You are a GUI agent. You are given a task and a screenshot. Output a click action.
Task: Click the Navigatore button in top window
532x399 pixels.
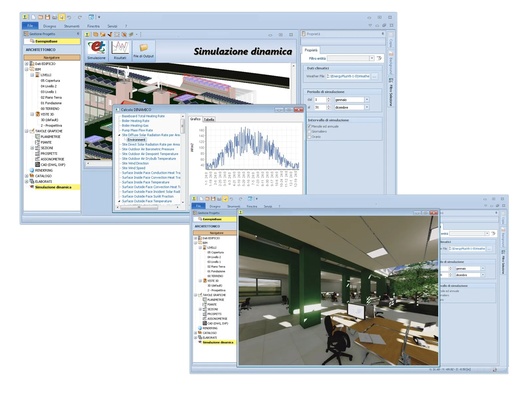[52, 58]
